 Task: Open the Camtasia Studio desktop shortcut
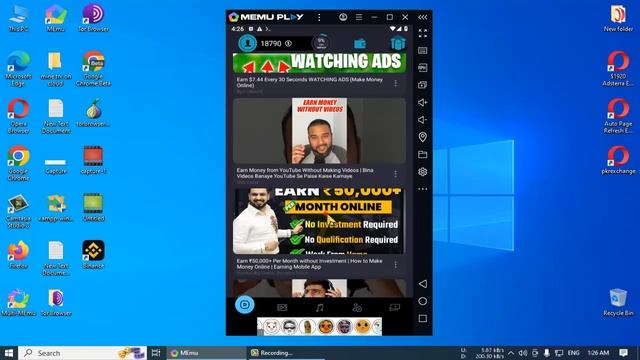(18, 211)
